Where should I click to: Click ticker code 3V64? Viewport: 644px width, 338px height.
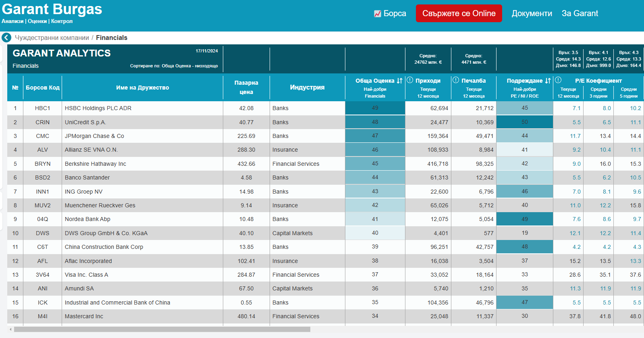point(42,275)
